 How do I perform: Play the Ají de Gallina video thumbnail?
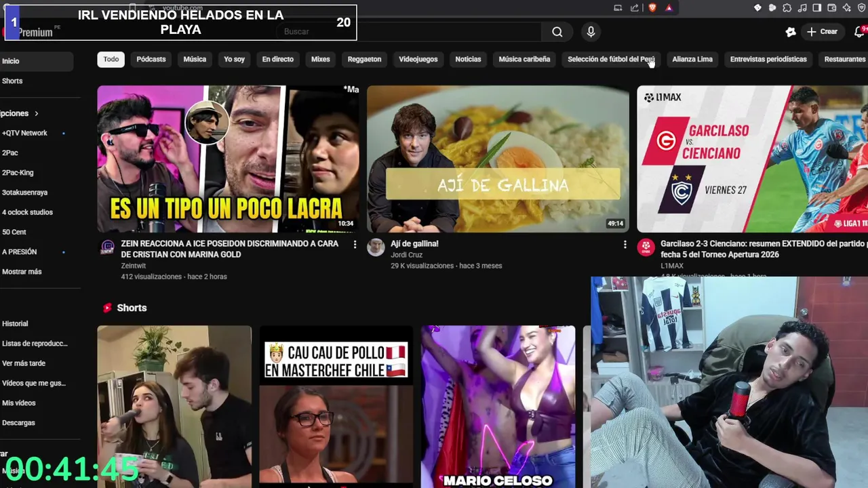tap(498, 159)
